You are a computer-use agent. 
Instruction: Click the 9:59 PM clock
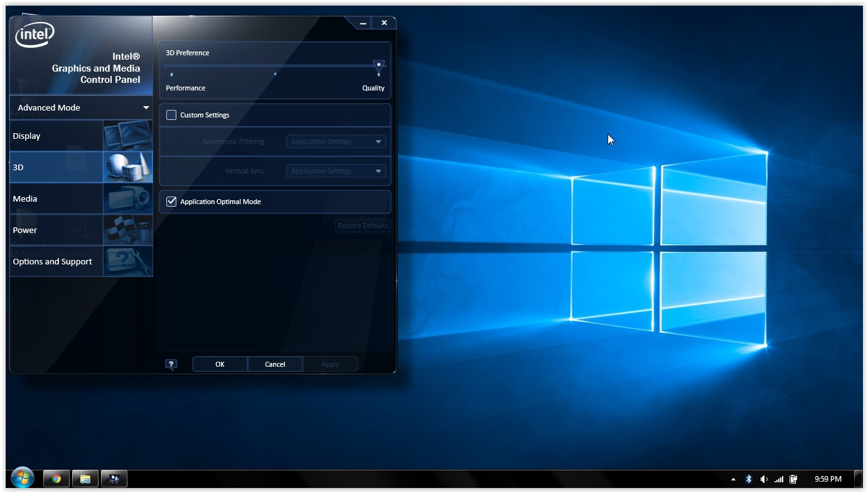[x=828, y=479]
